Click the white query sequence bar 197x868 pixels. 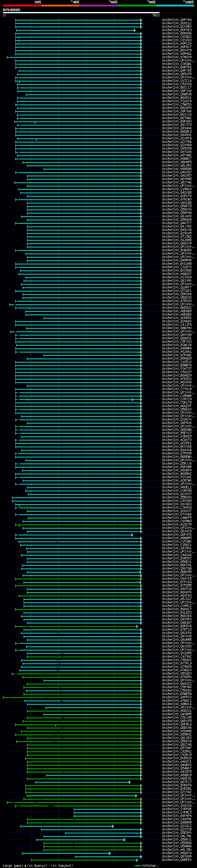click(81, 12)
